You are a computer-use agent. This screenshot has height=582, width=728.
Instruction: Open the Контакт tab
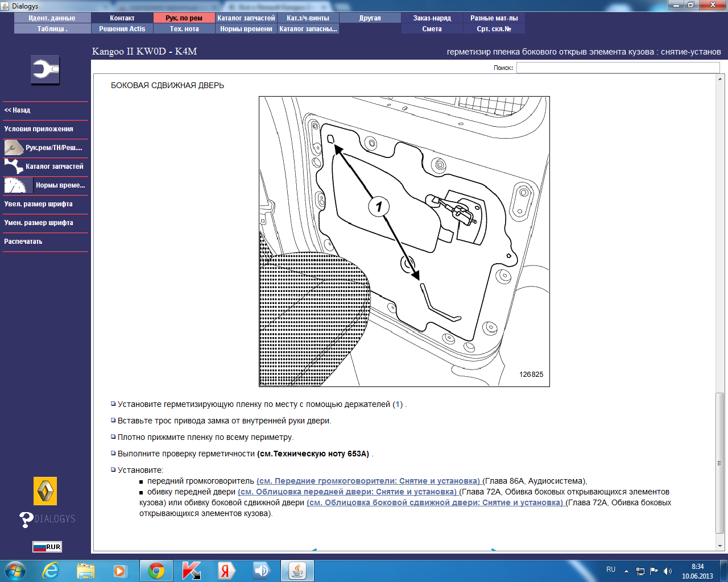(122, 18)
